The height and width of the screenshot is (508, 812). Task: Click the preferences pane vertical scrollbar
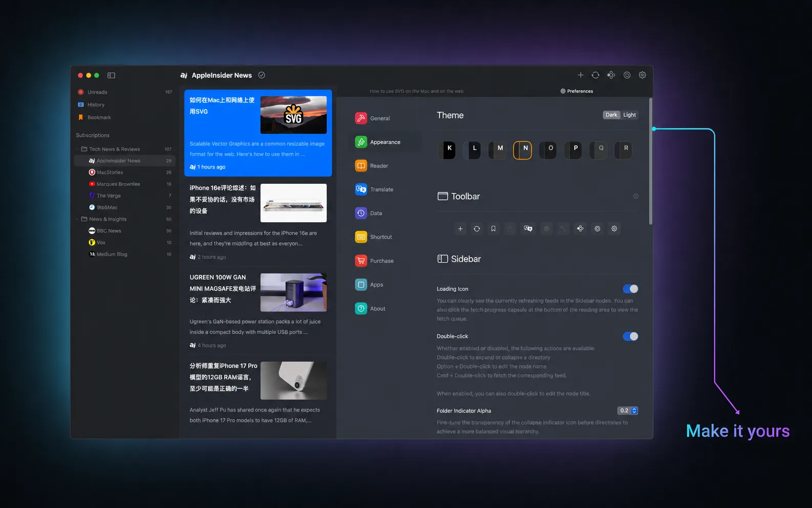[651, 161]
